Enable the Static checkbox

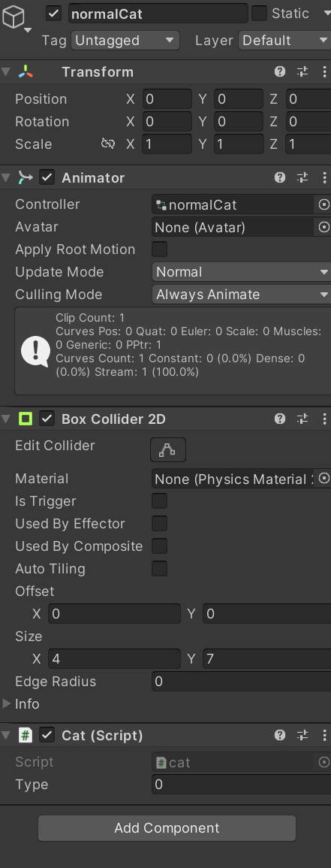tap(259, 13)
